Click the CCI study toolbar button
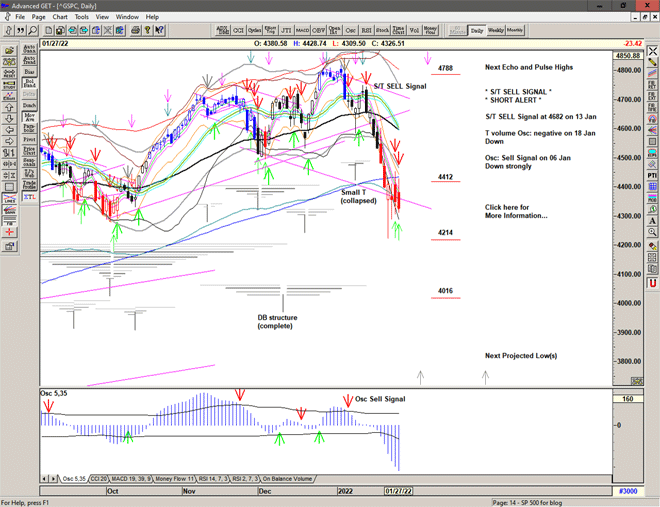This screenshot has height=507, width=660. 239,31
